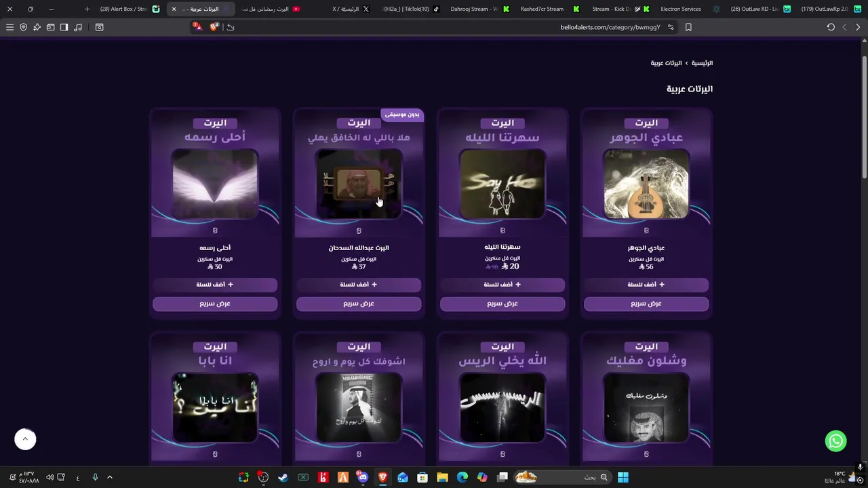
Task: Open the Windows Start menu
Action: 623,477
